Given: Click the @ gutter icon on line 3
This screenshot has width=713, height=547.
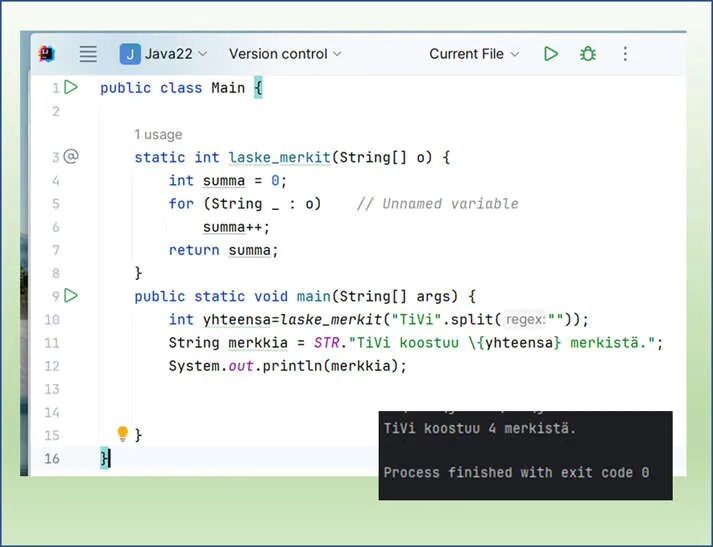Looking at the screenshot, I should (71, 157).
